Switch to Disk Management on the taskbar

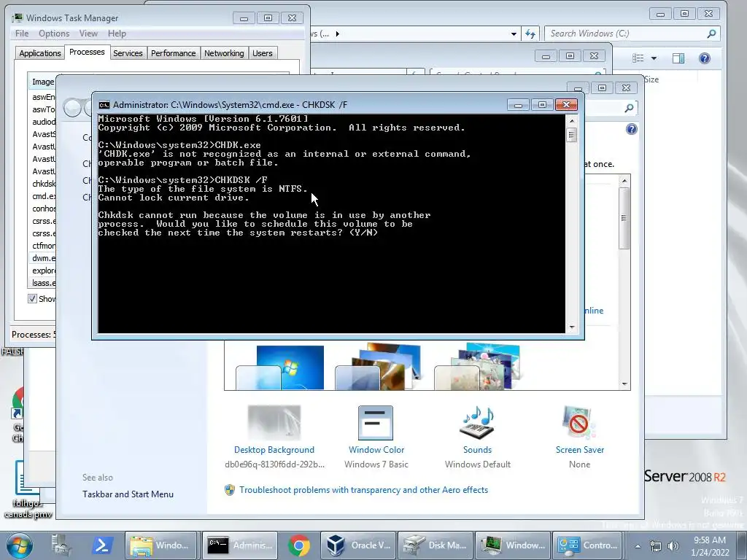[436, 545]
